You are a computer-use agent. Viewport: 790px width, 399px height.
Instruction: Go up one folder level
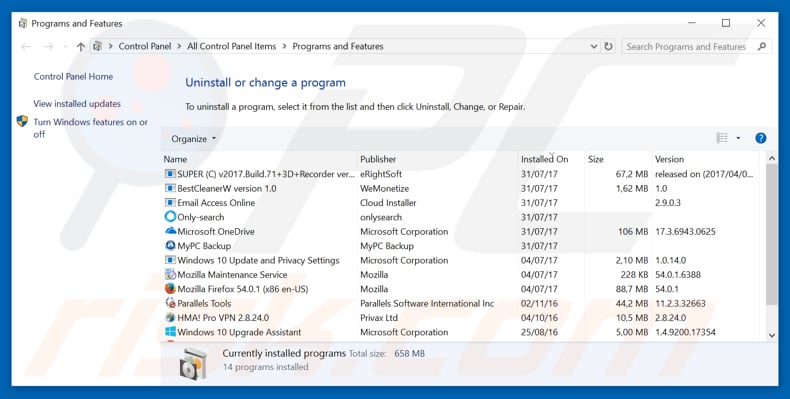click(x=81, y=46)
